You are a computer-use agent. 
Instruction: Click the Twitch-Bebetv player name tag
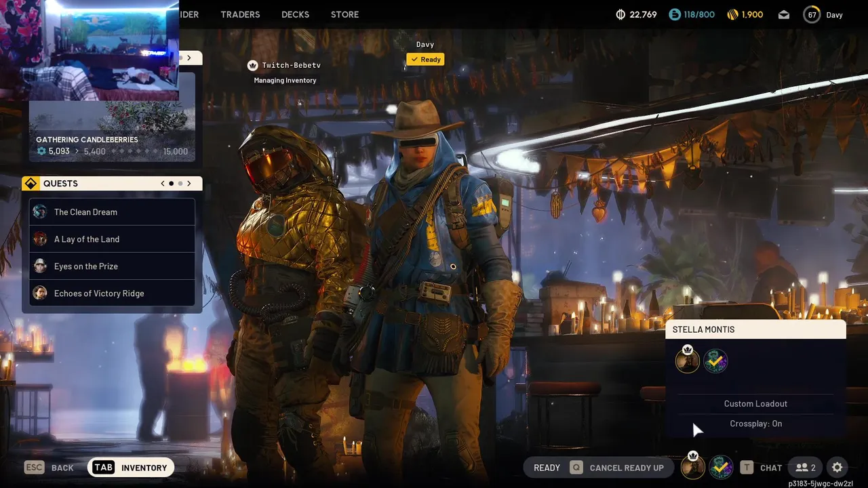292,65
